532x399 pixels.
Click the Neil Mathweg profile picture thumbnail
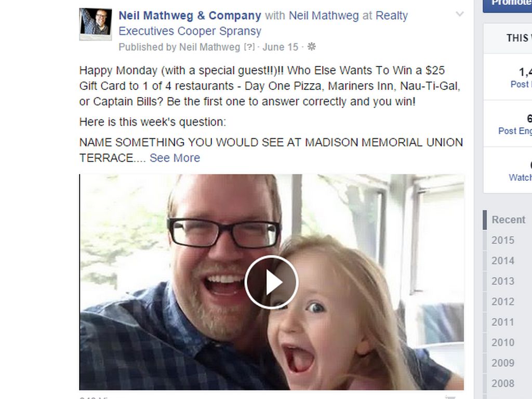pyautogui.click(x=96, y=24)
